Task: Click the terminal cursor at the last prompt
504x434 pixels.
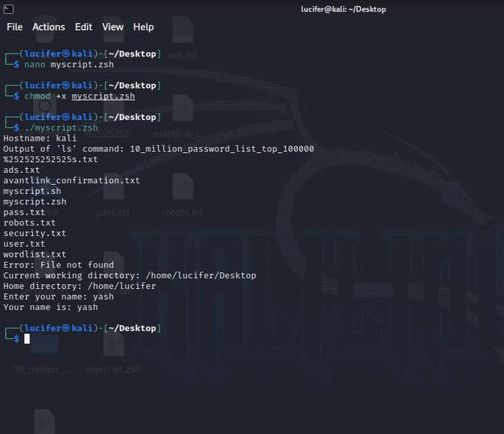Action: (27, 338)
